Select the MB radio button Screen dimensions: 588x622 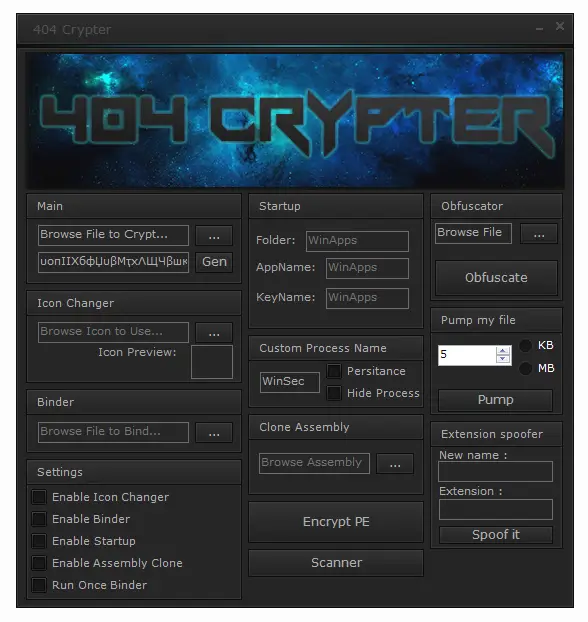coord(525,368)
